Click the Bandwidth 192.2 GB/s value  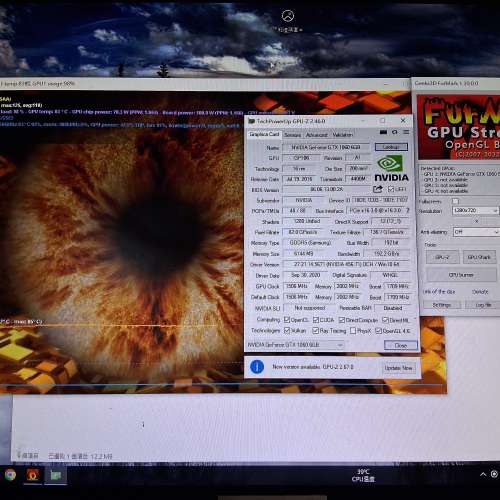click(386, 254)
